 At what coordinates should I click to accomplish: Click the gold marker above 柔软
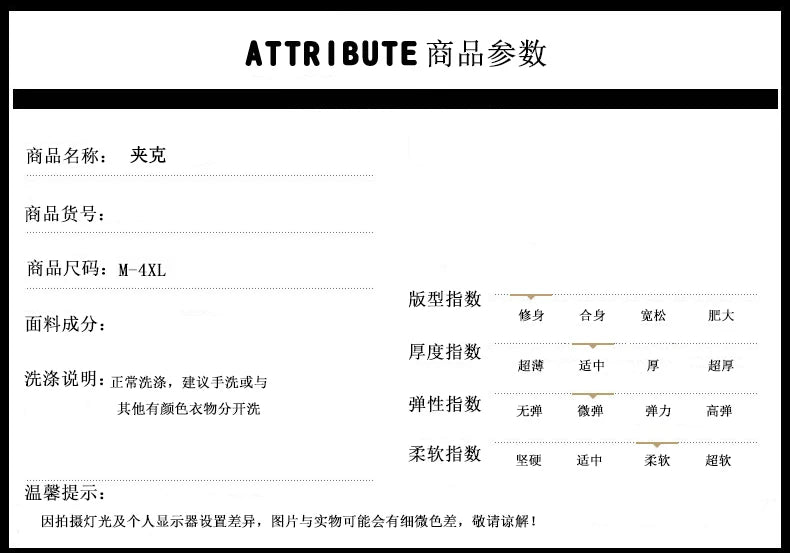click(657, 443)
